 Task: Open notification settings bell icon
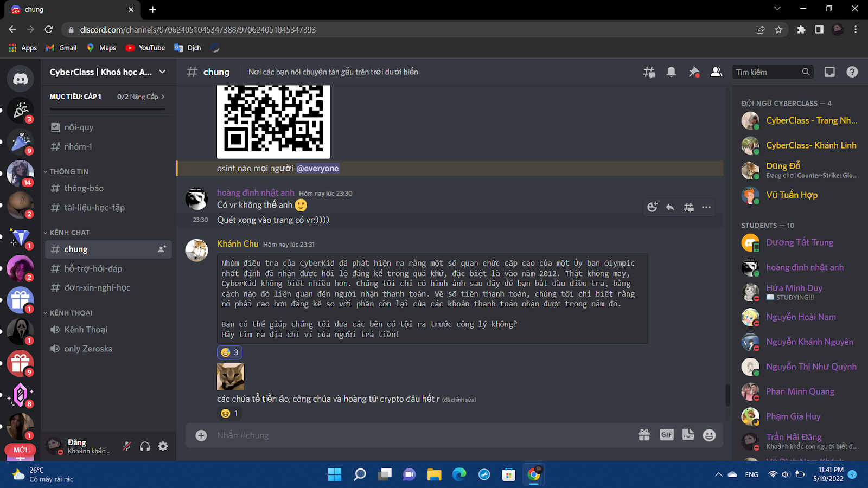tap(671, 72)
